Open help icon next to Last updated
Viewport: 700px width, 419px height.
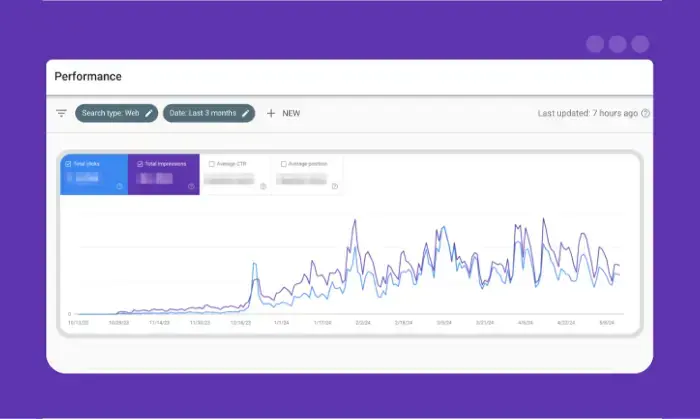(x=646, y=113)
